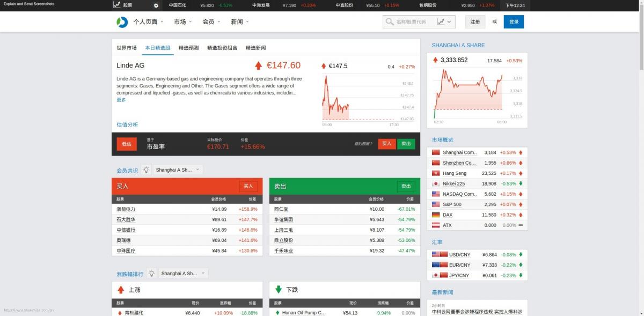Screen dimensions: 644x316
Task: Expand the 新闻 menu
Action: [x=239, y=22]
